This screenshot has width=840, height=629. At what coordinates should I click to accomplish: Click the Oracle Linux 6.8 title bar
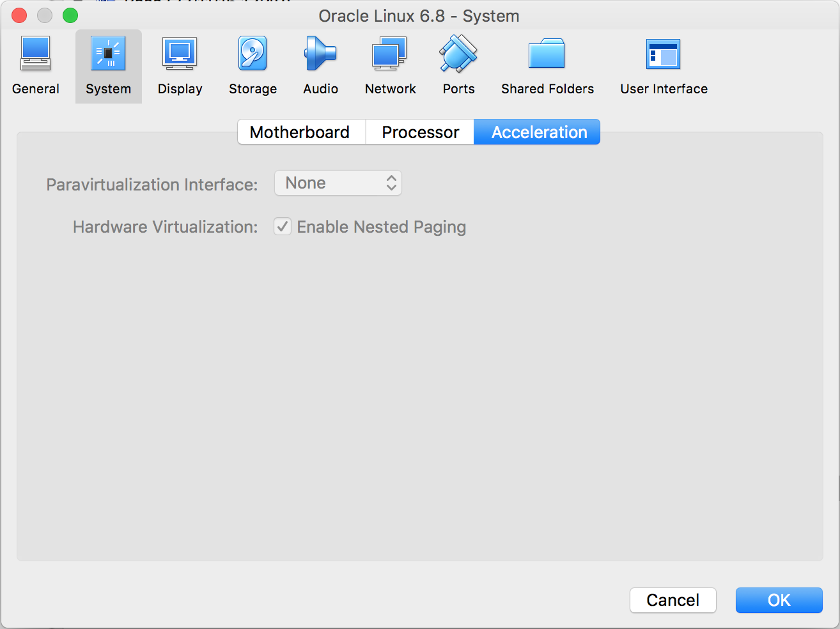click(420, 15)
